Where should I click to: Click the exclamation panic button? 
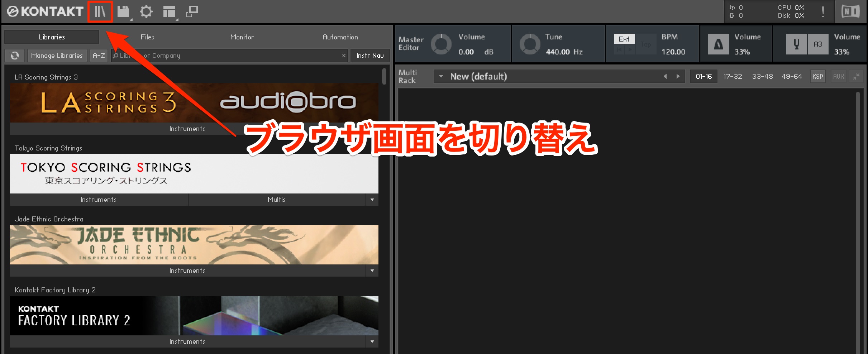(823, 12)
